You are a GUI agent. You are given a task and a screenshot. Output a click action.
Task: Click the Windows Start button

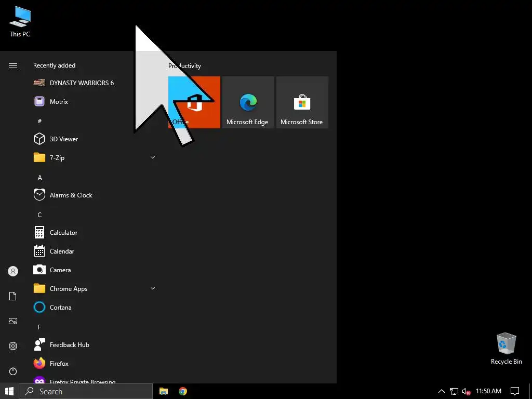click(9, 391)
